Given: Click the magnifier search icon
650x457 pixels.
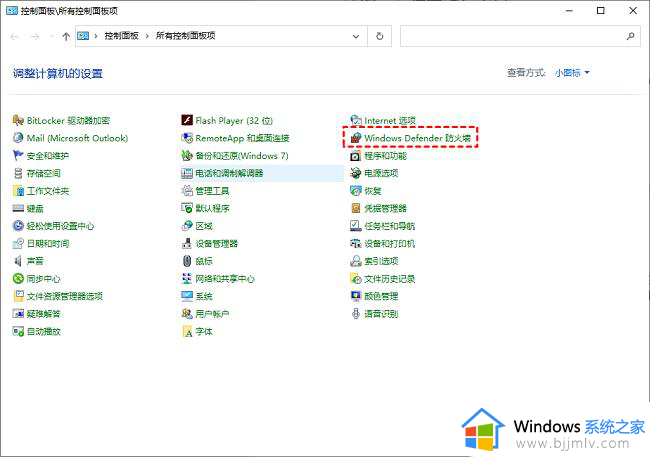Looking at the screenshot, I should [631, 36].
